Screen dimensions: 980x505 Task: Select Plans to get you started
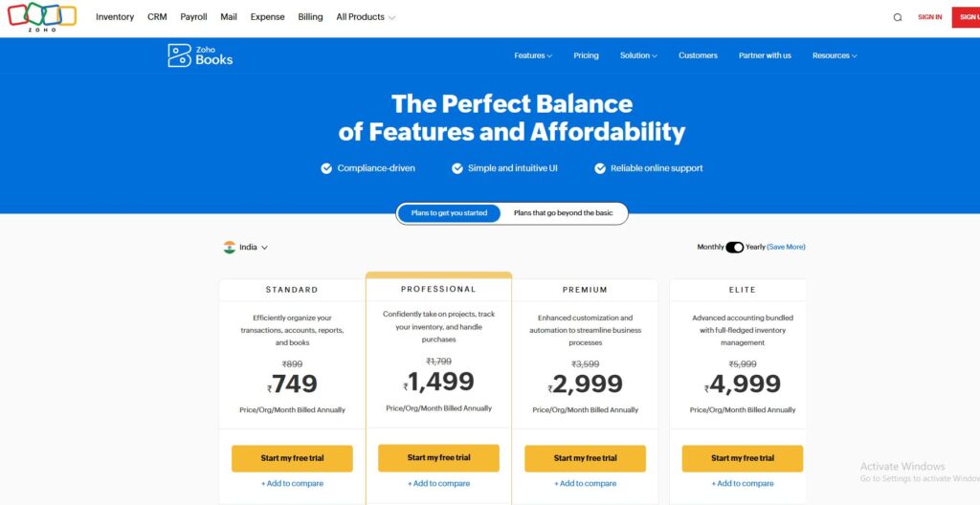449,213
